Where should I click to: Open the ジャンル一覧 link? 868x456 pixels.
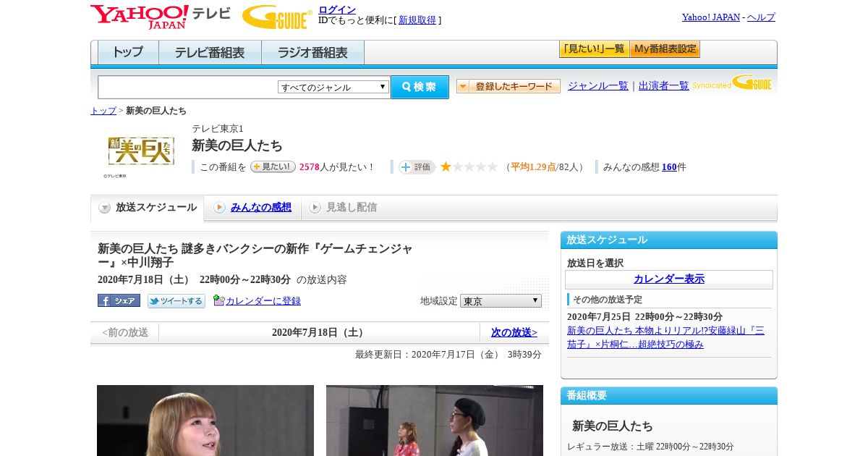[598, 85]
